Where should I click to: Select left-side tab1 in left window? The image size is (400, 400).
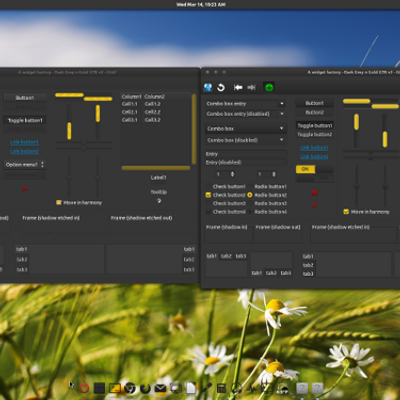(x=22, y=249)
